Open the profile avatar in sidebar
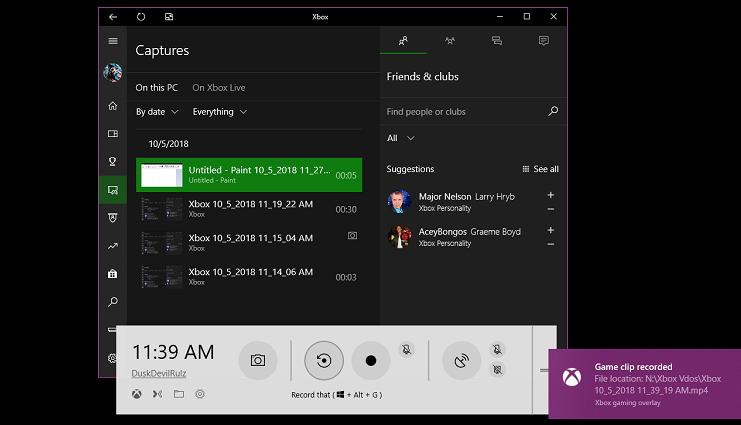The width and height of the screenshot is (741, 425). 112,72
